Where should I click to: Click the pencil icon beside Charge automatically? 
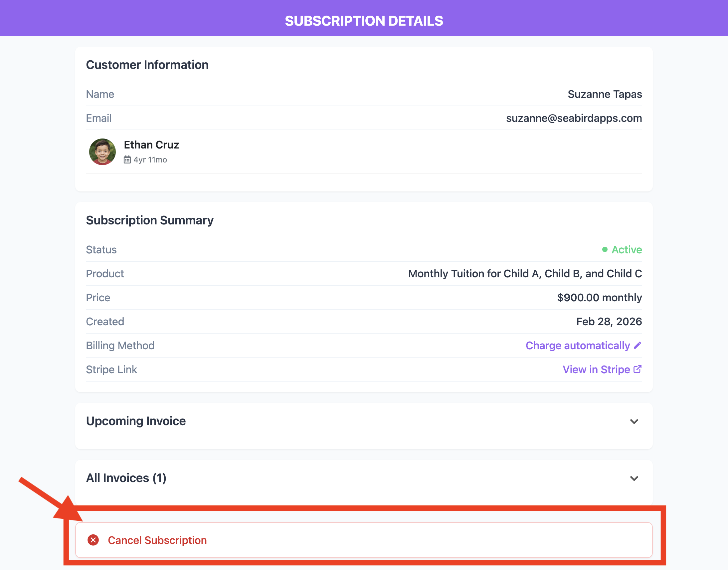[637, 345]
